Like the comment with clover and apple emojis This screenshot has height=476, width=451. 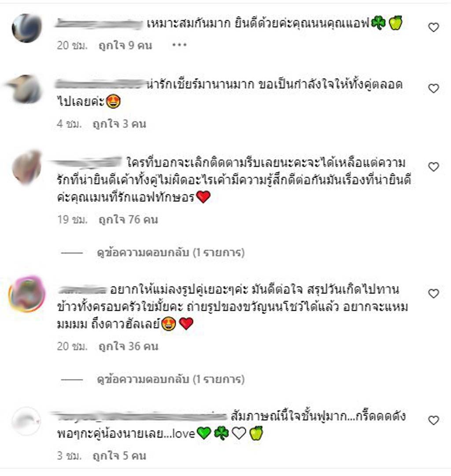(x=433, y=27)
